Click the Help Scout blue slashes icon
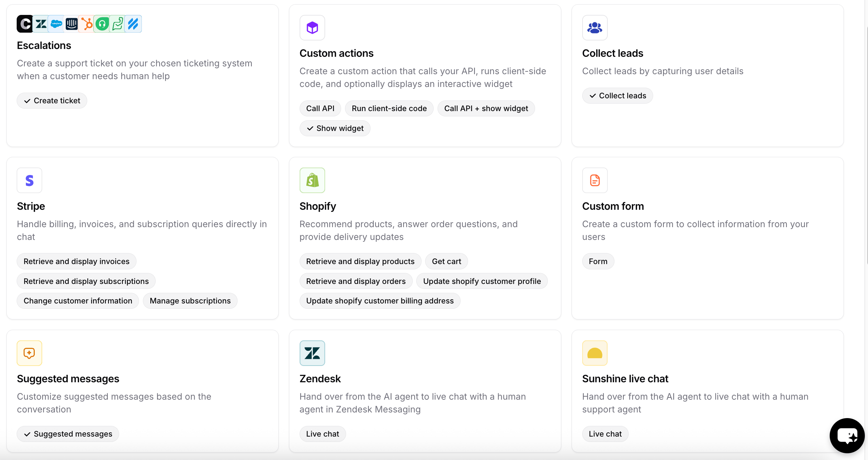The image size is (868, 460). click(133, 24)
